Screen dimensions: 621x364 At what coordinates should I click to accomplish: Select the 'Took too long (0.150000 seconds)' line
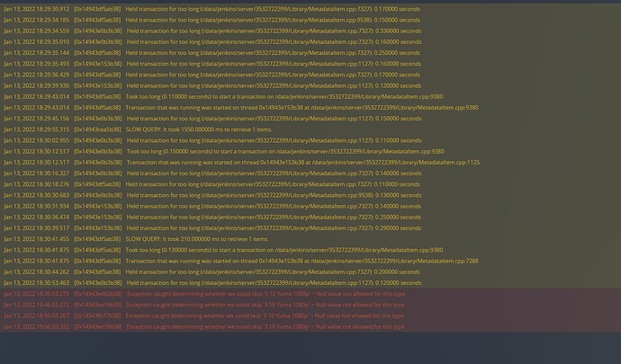tap(310, 152)
